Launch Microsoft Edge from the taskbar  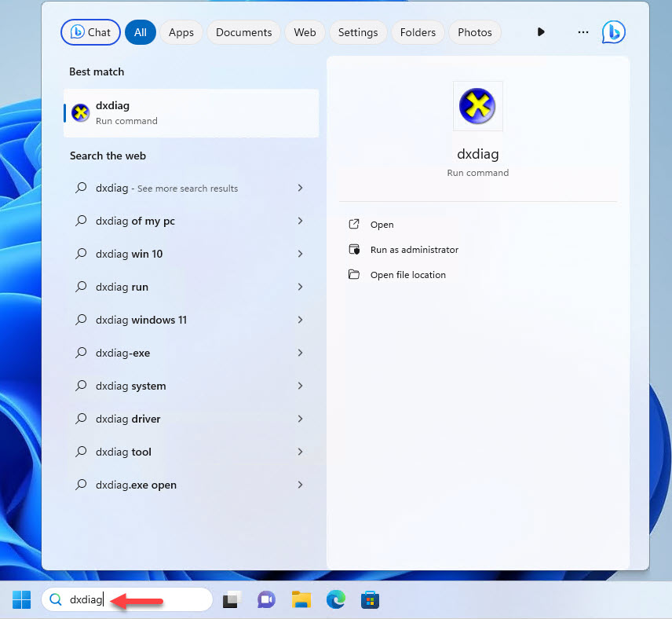[336, 600]
